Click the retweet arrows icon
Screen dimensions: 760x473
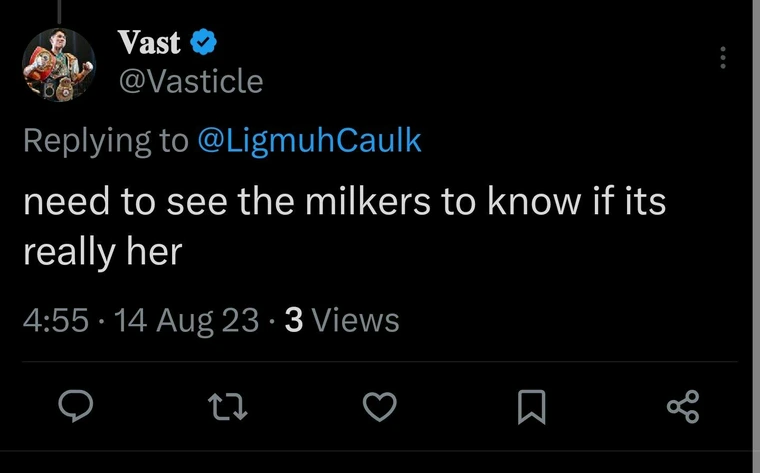pyautogui.click(x=227, y=407)
